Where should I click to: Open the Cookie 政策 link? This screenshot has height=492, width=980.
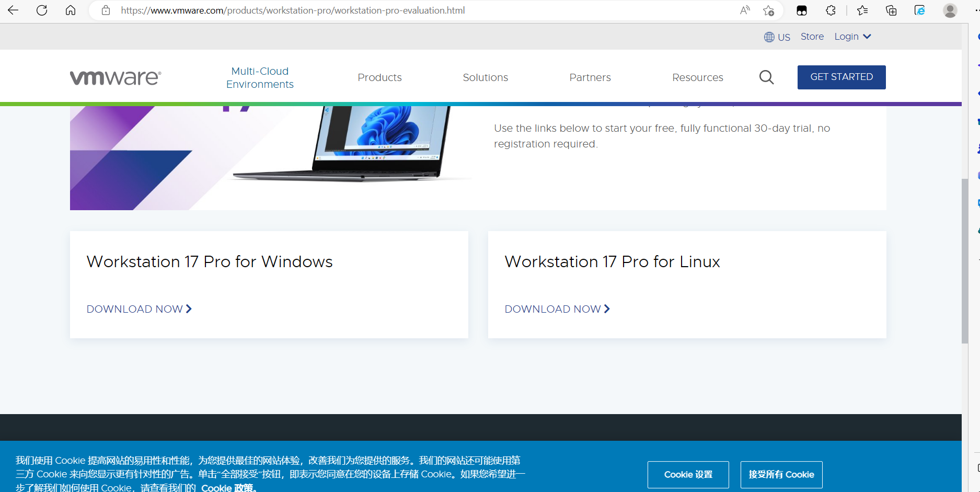[228, 488]
